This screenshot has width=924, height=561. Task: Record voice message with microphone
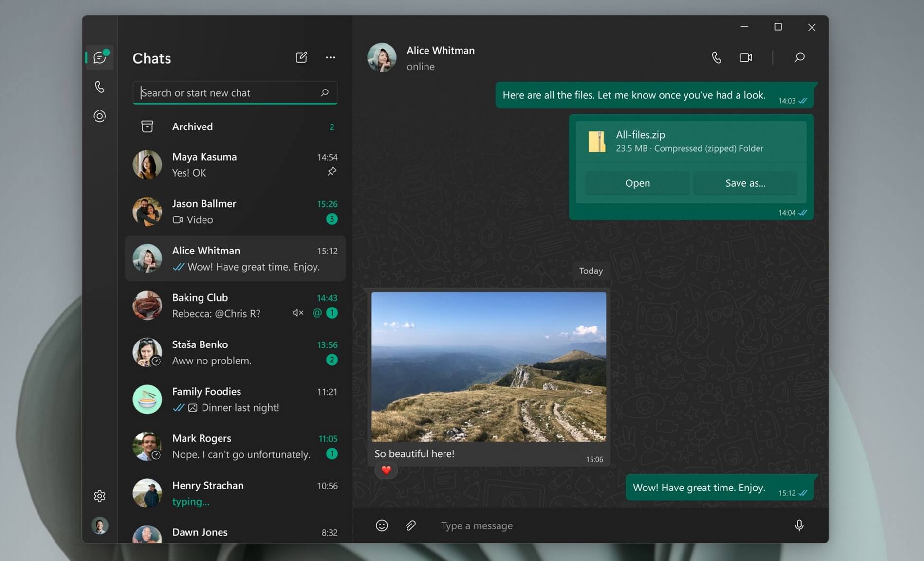[799, 525]
